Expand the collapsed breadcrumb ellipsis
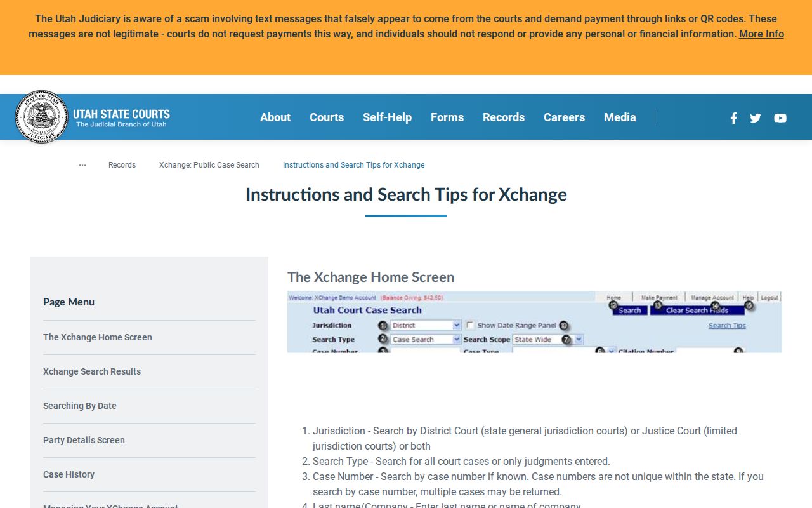Image resolution: width=812 pixels, height=508 pixels. pyautogui.click(x=82, y=165)
